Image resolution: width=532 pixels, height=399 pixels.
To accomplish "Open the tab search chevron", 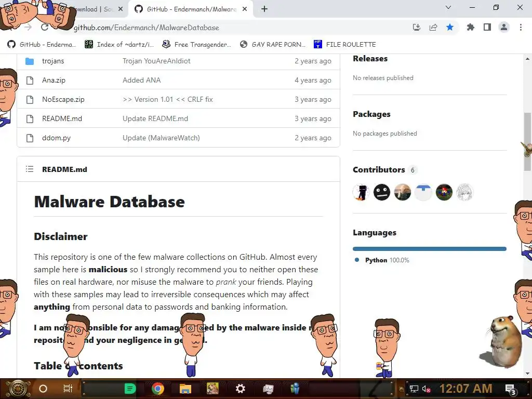I will click(x=448, y=7).
